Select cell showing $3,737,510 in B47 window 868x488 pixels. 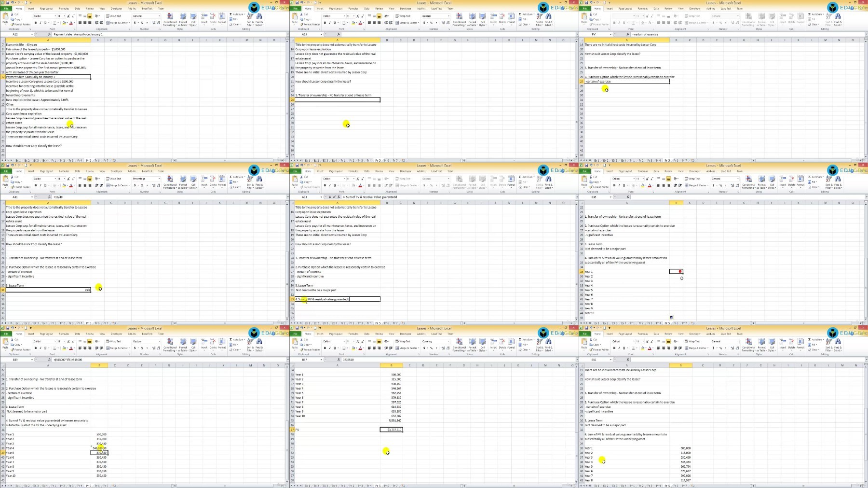pos(391,430)
